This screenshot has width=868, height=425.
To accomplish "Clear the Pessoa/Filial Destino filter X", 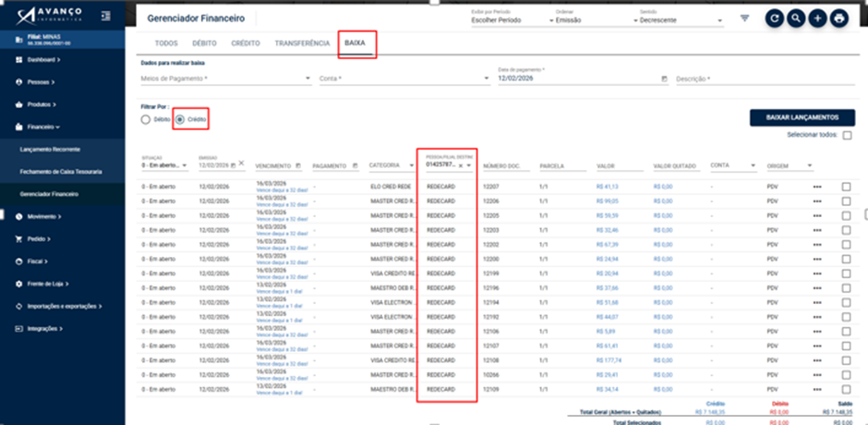I will [461, 165].
